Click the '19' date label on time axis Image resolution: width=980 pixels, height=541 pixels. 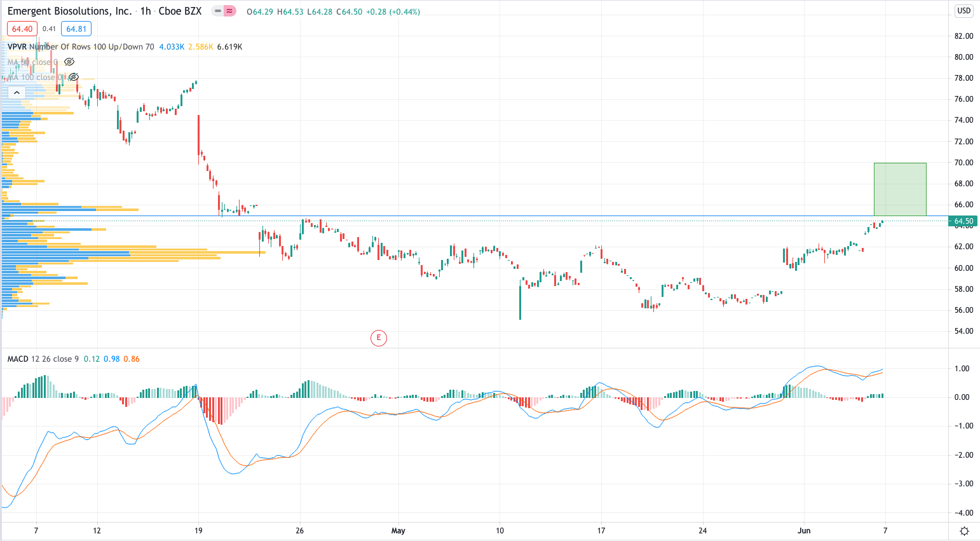198,530
